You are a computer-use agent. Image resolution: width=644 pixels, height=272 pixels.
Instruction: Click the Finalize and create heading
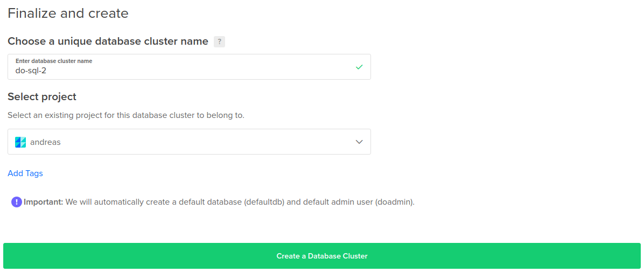tap(68, 13)
